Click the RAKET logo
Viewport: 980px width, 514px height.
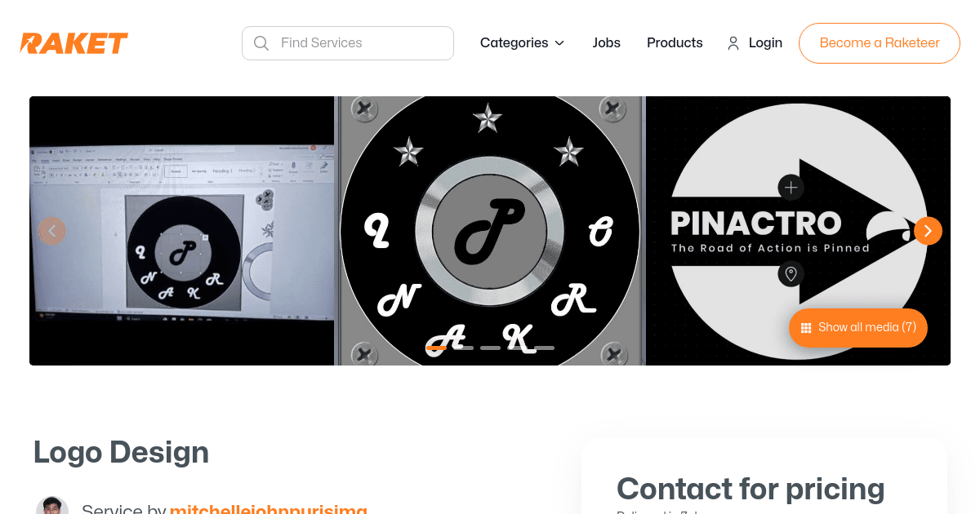pos(73,42)
